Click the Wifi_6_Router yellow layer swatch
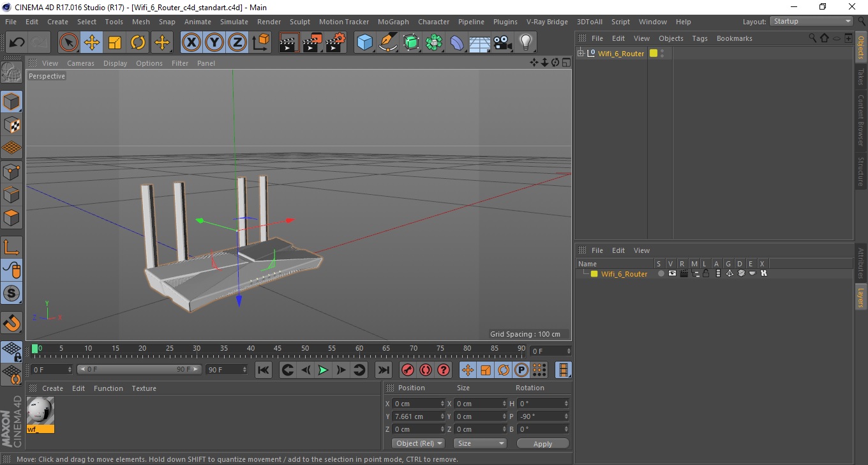868x465 pixels. coord(594,274)
